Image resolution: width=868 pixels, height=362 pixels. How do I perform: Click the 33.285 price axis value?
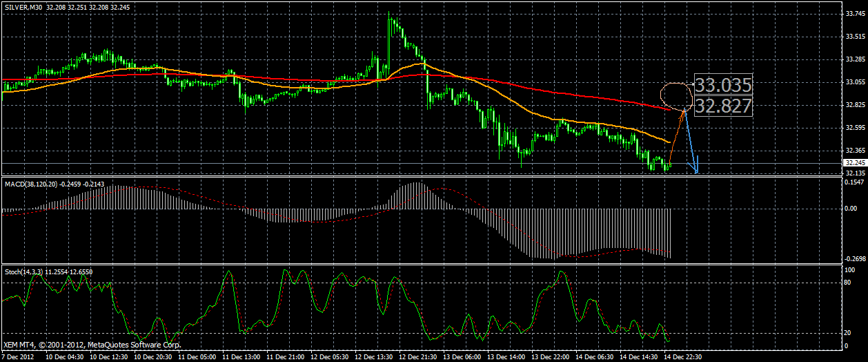point(854,59)
